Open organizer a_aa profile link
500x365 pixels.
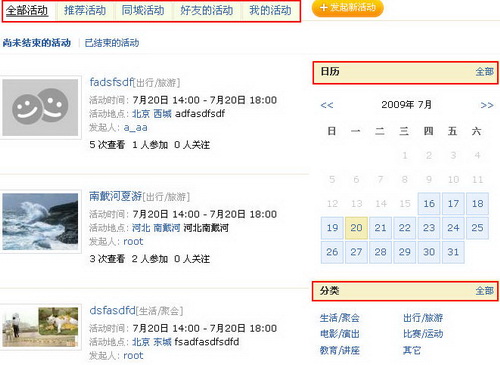point(135,127)
